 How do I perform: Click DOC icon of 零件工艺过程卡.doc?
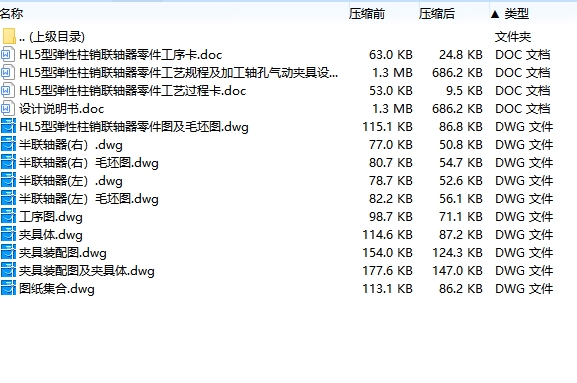[8, 91]
